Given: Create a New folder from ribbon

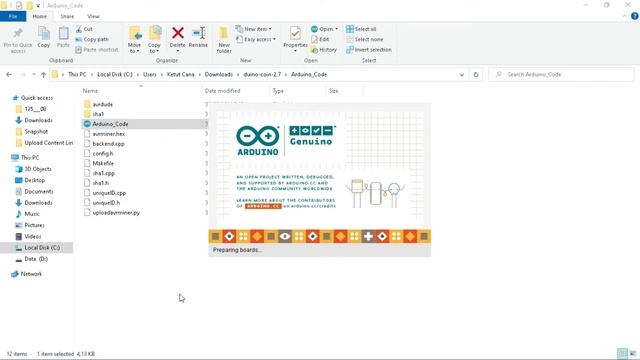Looking at the screenshot, I should tap(224, 40).
